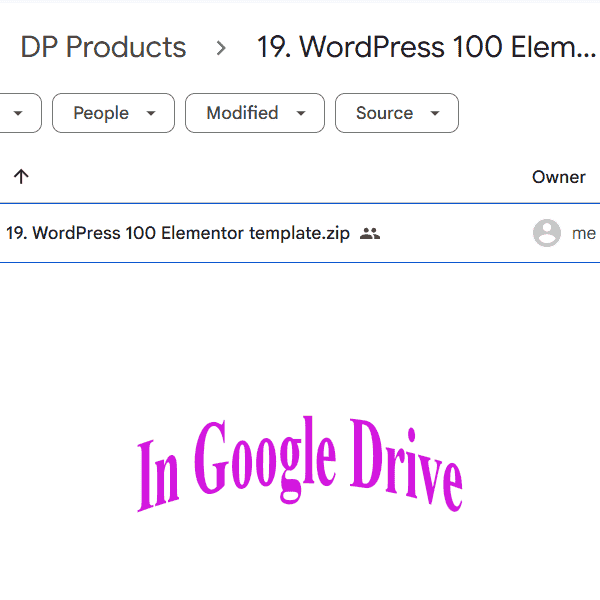This screenshot has height=600, width=600.
Task: Open the partially visible filter dropdown before People
Action: 20,113
